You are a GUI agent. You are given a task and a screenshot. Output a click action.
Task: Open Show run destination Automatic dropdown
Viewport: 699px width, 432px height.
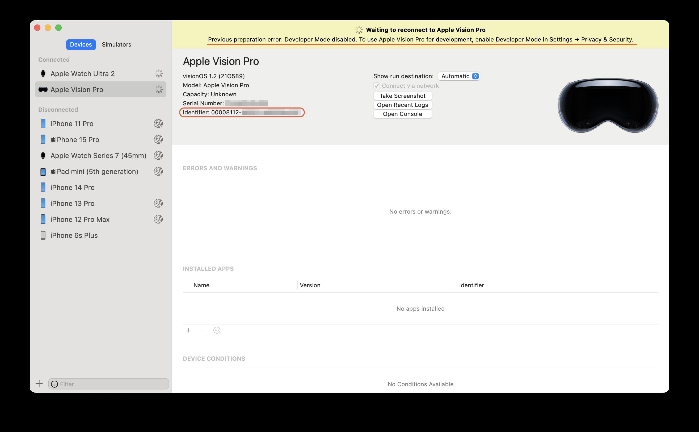point(459,76)
